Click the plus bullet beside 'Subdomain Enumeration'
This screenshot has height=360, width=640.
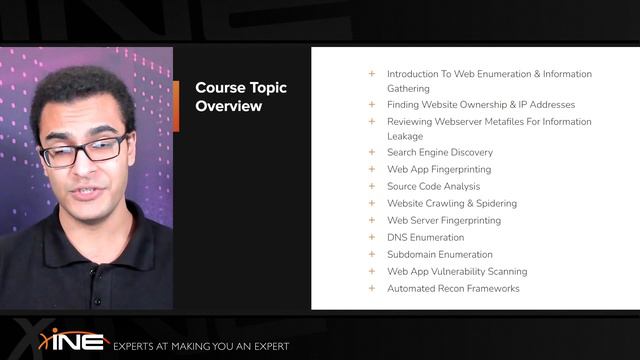(x=372, y=254)
